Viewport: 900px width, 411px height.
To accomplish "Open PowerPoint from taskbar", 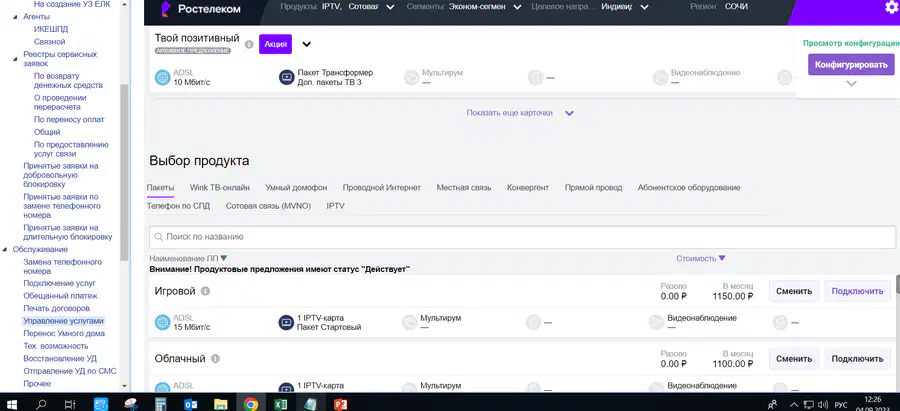I will (340, 404).
